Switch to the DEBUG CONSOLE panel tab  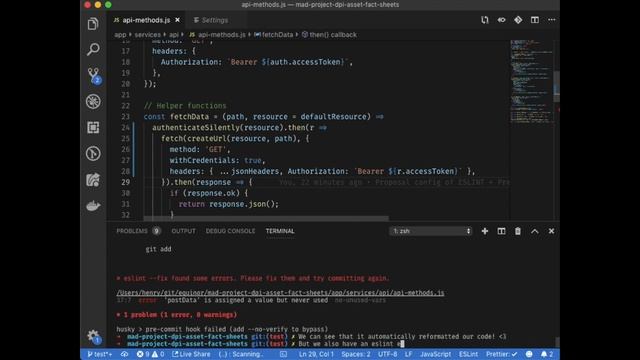tap(230, 231)
